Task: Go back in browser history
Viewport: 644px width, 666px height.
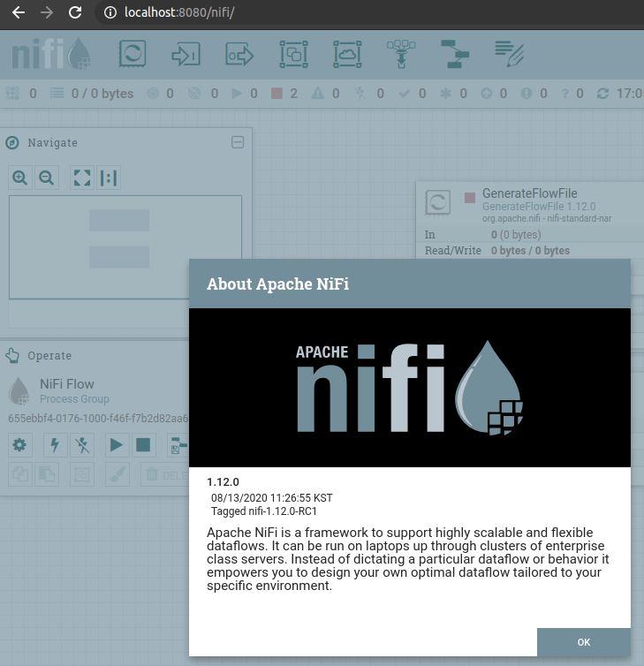Action: [x=19, y=12]
